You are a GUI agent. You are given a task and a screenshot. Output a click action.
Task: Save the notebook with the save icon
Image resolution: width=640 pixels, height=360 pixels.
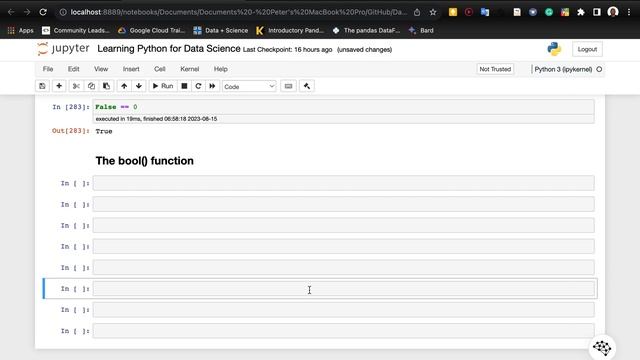[x=42, y=86]
